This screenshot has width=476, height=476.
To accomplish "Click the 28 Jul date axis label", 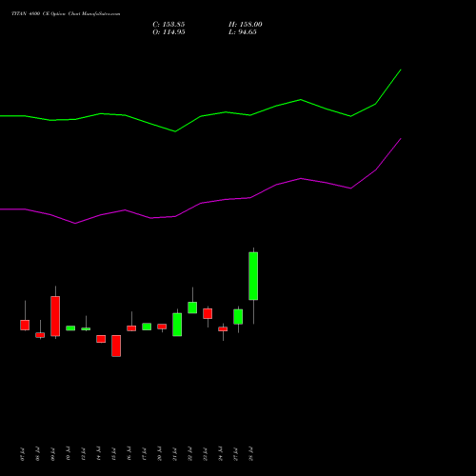I will click(251, 454).
